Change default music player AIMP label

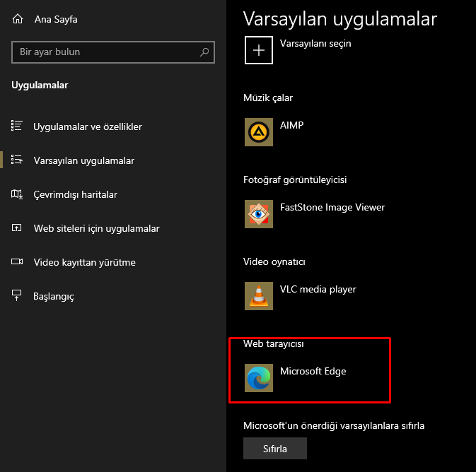point(291,125)
